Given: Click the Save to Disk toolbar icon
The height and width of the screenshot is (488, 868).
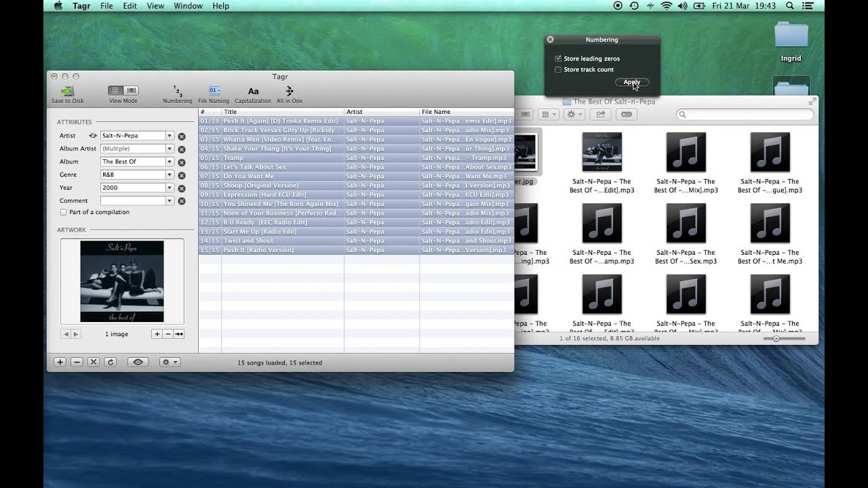Looking at the screenshot, I should tap(67, 91).
